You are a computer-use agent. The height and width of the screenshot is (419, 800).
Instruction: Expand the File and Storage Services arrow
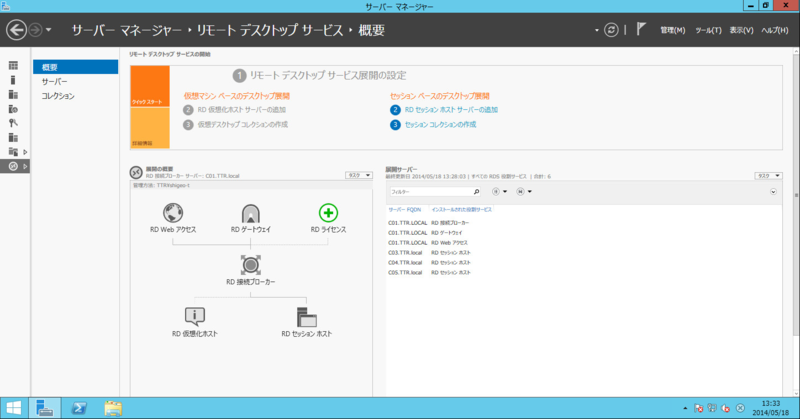25,152
